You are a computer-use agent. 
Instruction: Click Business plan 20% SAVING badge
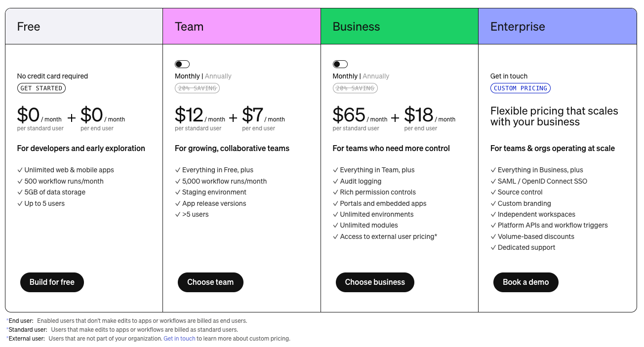pos(355,88)
